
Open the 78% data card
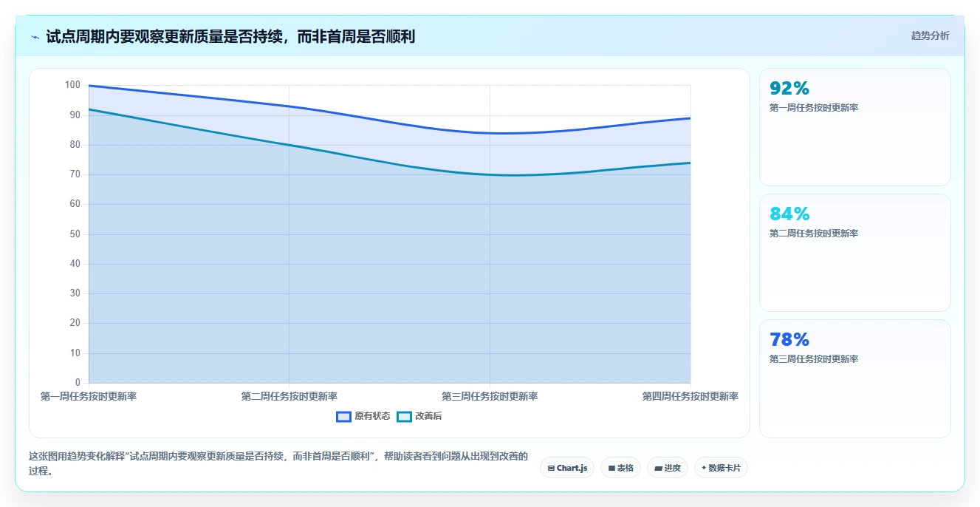tap(855, 378)
